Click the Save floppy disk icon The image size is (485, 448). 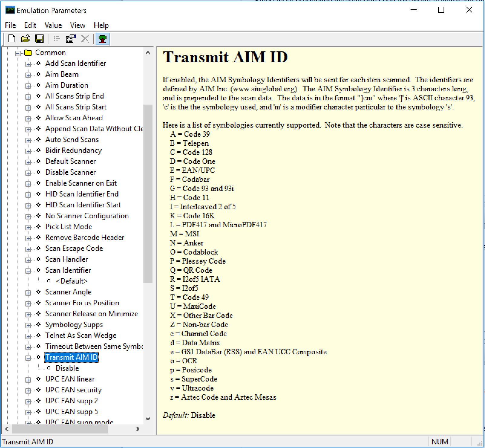pos(39,39)
